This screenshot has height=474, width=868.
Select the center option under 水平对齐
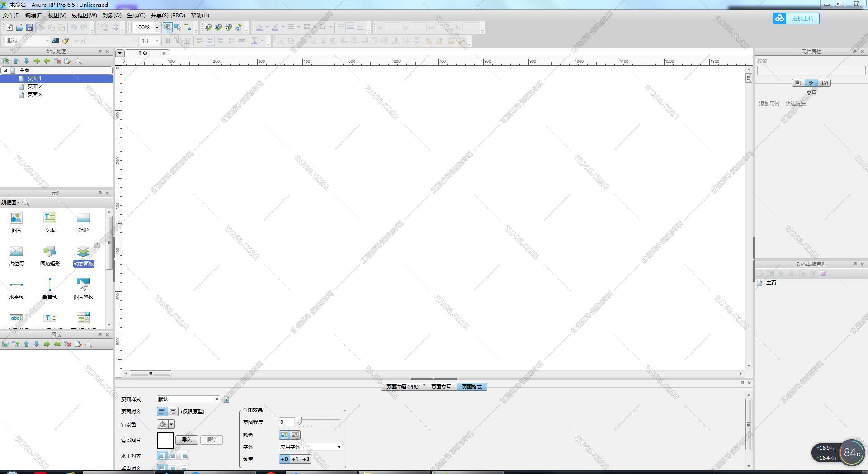[x=174, y=455]
